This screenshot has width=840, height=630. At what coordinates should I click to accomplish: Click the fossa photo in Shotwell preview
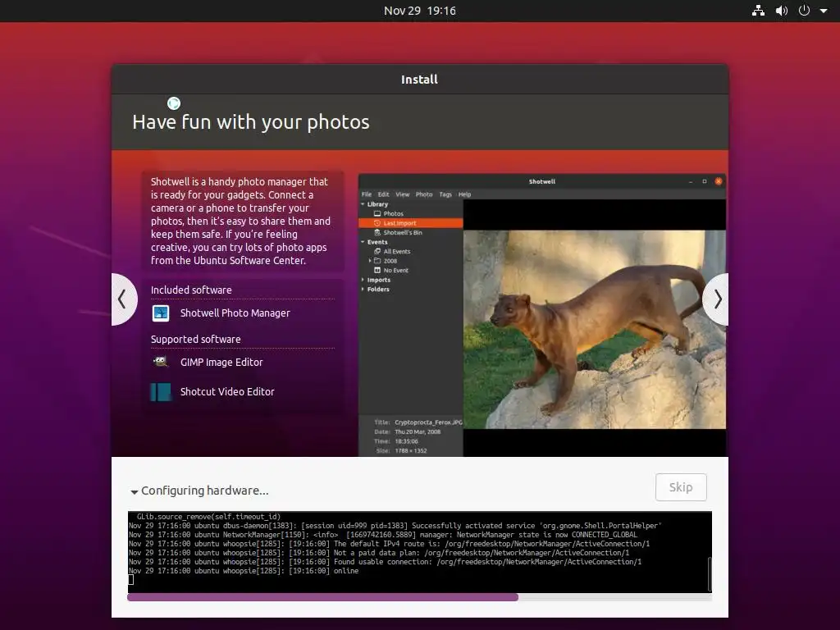(x=595, y=330)
